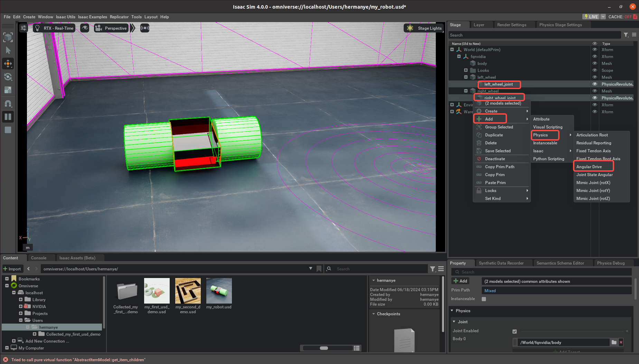Stop the simulation with the stop button

pos(8,130)
